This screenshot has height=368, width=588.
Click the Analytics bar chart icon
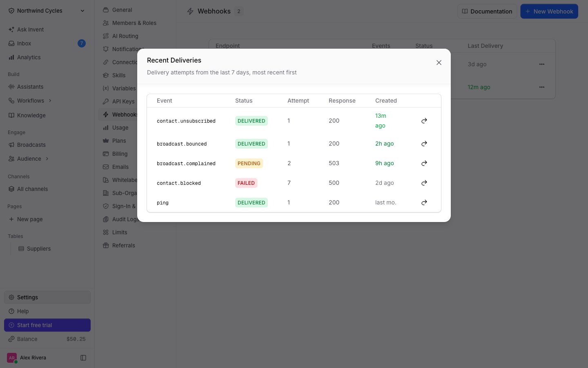(x=11, y=57)
